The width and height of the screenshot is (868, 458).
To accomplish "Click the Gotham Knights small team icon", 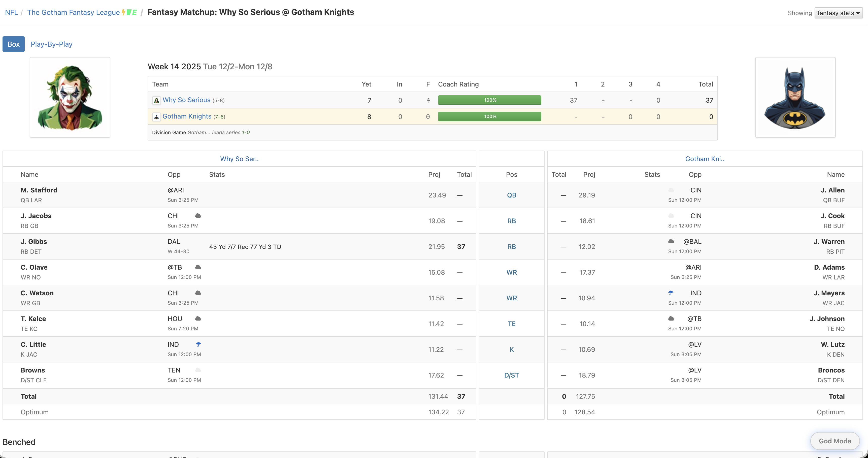I will (156, 117).
